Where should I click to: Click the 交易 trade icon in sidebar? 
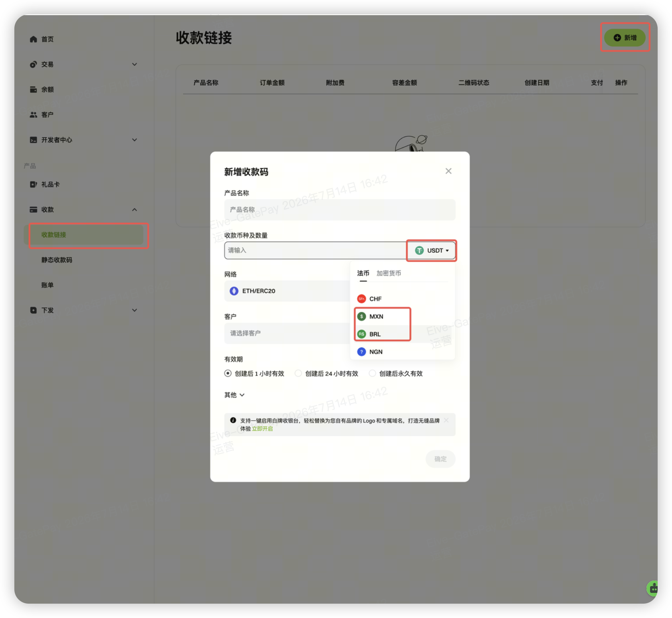tap(33, 64)
